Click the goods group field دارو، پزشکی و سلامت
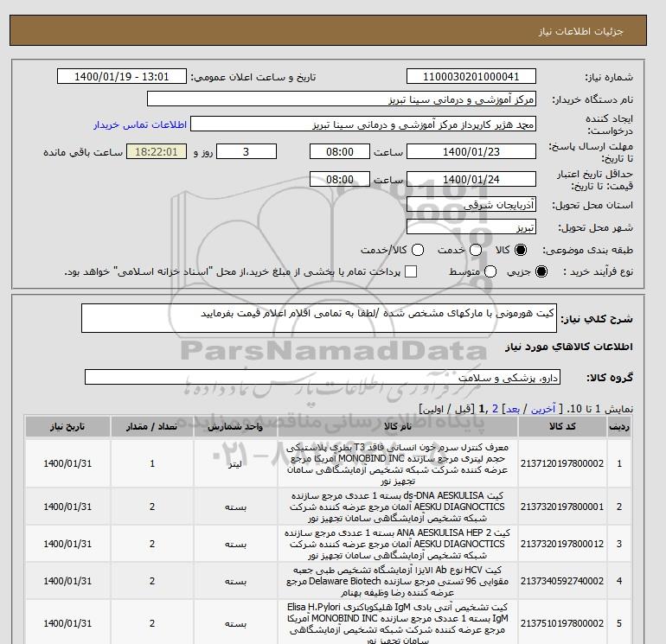The height and width of the screenshot is (644, 666). pos(323,377)
